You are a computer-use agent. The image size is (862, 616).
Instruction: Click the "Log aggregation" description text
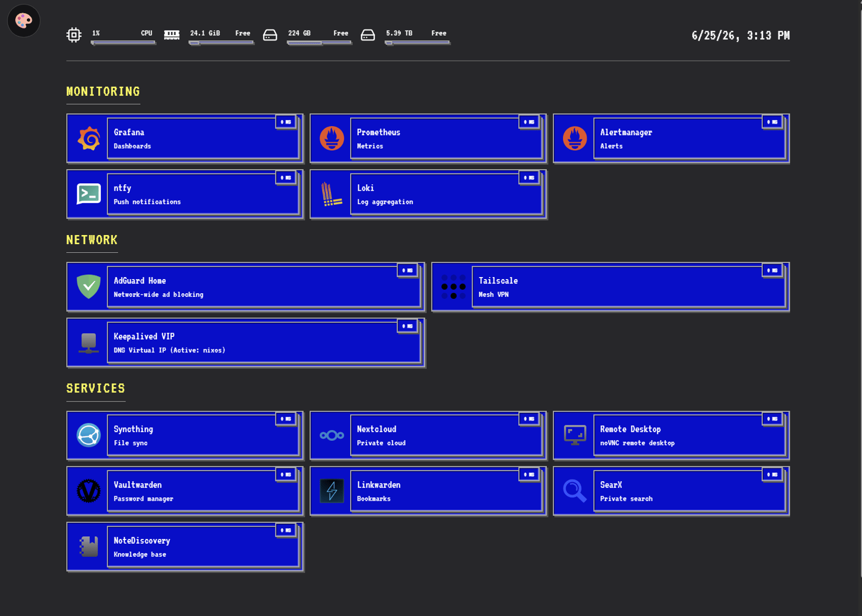point(385,202)
